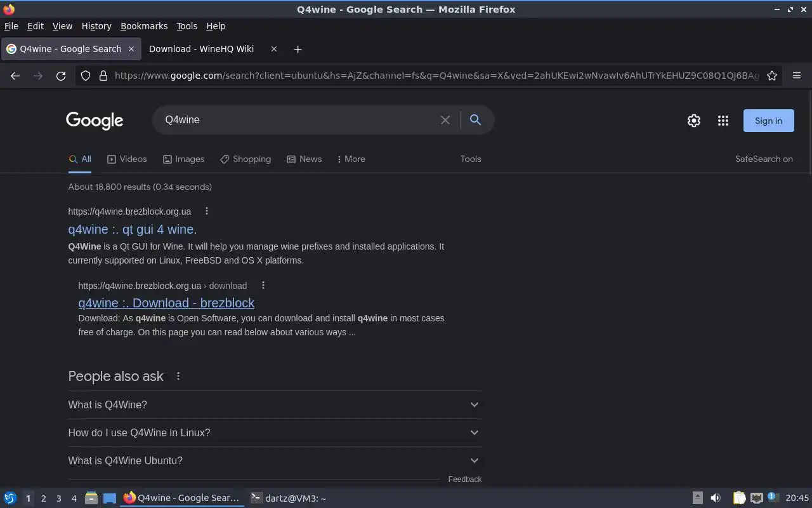The width and height of the screenshot is (812, 508).
Task: Select the All results tab
Action: [x=80, y=159]
